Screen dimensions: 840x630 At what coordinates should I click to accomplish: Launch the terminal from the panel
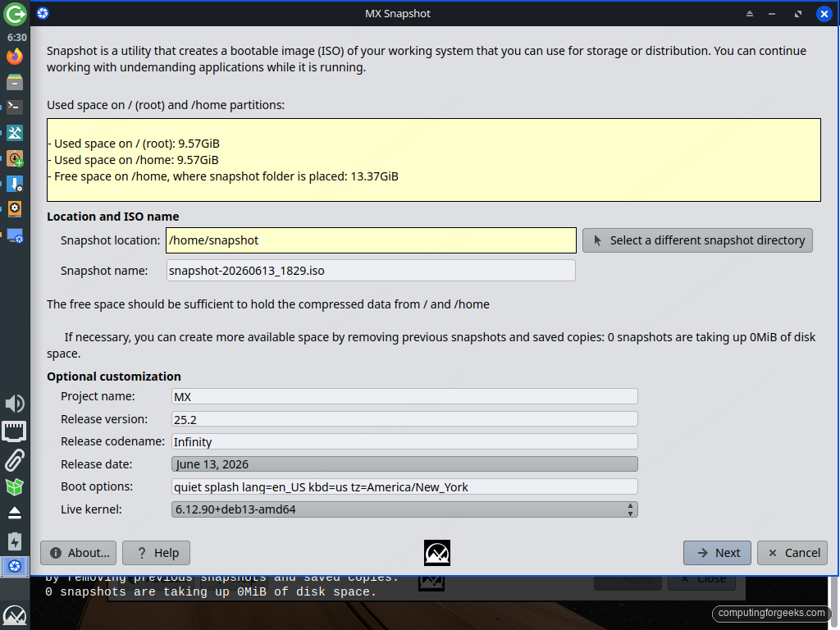point(15,107)
